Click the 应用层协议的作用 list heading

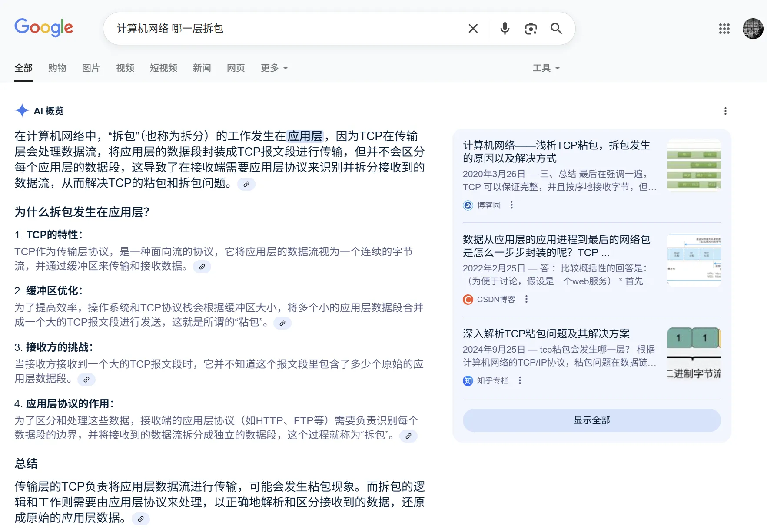point(70,404)
